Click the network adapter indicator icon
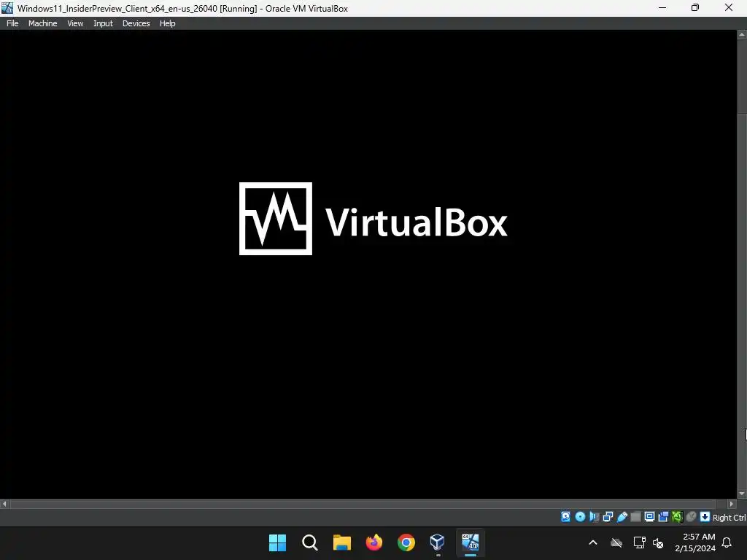747x560 pixels. pyautogui.click(x=608, y=517)
